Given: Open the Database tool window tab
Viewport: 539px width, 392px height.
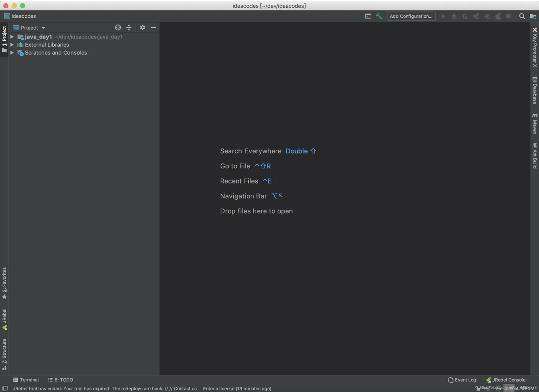Looking at the screenshot, I should pyautogui.click(x=535, y=90).
